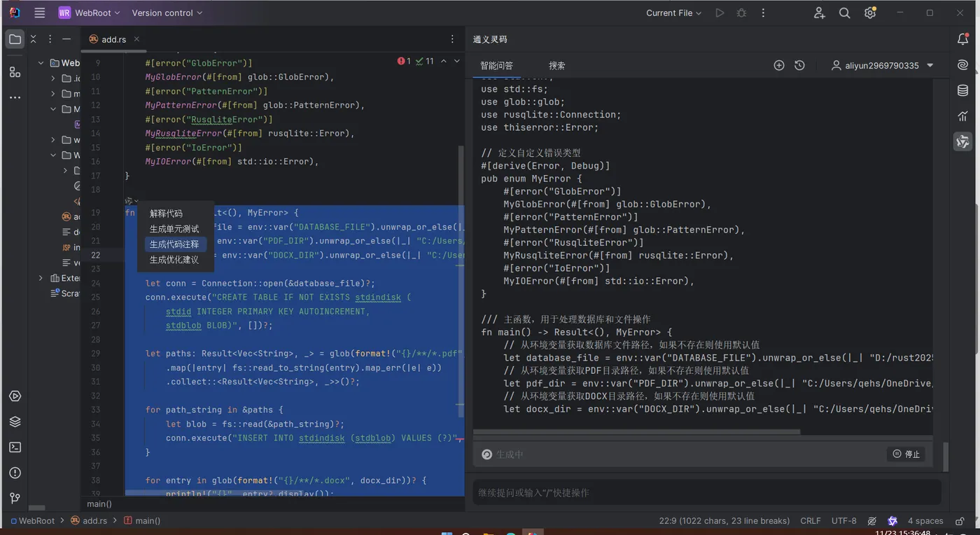Viewport: 980px width, 535px height.
Task: Open Services tool window icon
Action: point(15,396)
